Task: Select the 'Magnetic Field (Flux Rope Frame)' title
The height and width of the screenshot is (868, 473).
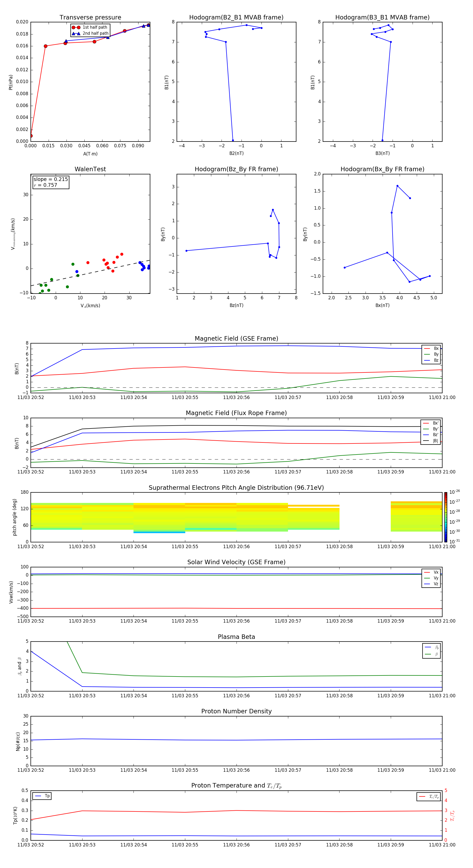Action: [x=236, y=413]
